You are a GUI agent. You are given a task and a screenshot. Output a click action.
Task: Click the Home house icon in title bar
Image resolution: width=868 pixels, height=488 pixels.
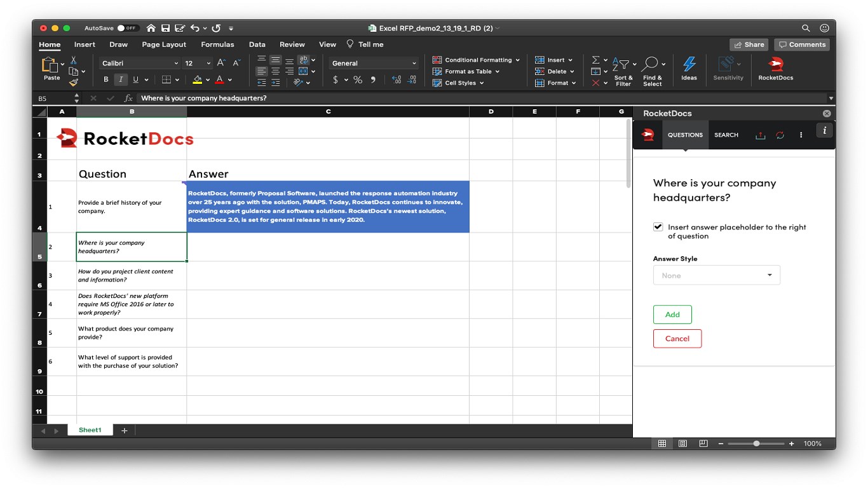coord(151,28)
